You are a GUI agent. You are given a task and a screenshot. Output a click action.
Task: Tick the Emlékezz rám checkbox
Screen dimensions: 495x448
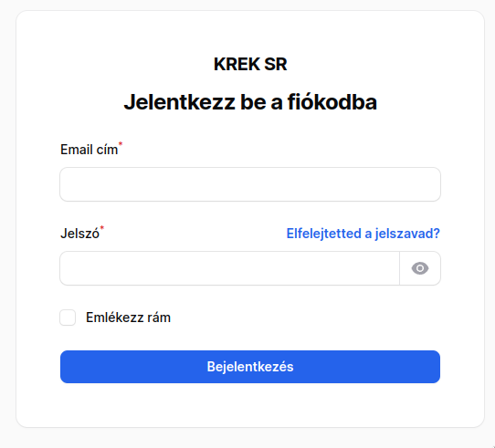click(x=68, y=318)
